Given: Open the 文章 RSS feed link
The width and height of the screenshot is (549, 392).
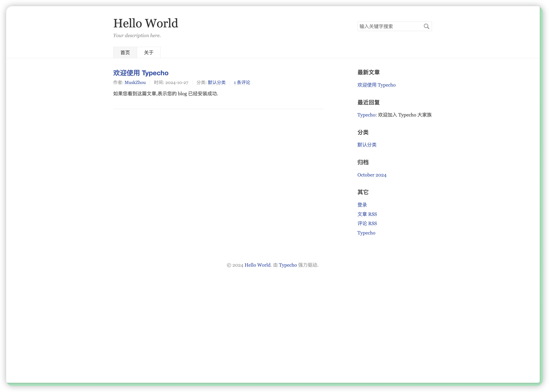Looking at the screenshot, I should pos(367,214).
